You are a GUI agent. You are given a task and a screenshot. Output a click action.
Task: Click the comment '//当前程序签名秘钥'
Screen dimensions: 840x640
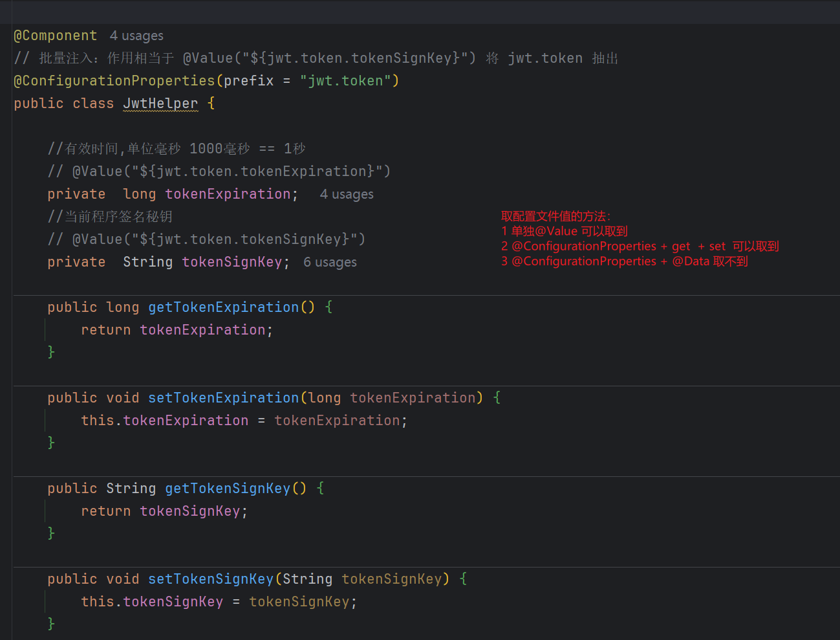pos(110,217)
